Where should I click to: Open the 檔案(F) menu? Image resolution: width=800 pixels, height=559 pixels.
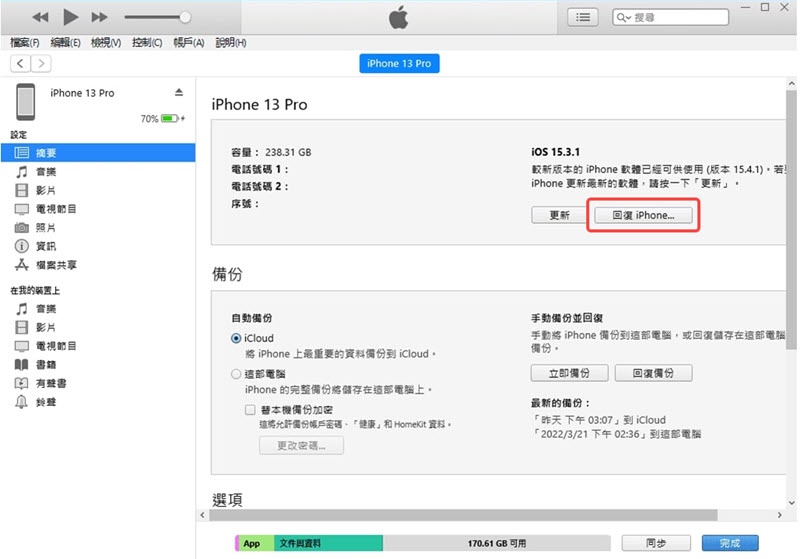pyautogui.click(x=24, y=43)
